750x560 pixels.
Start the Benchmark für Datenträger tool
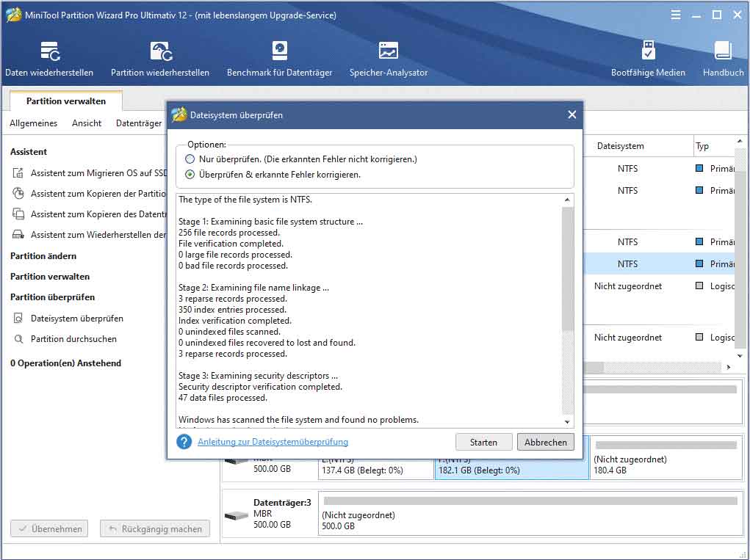(x=278, y=57)
